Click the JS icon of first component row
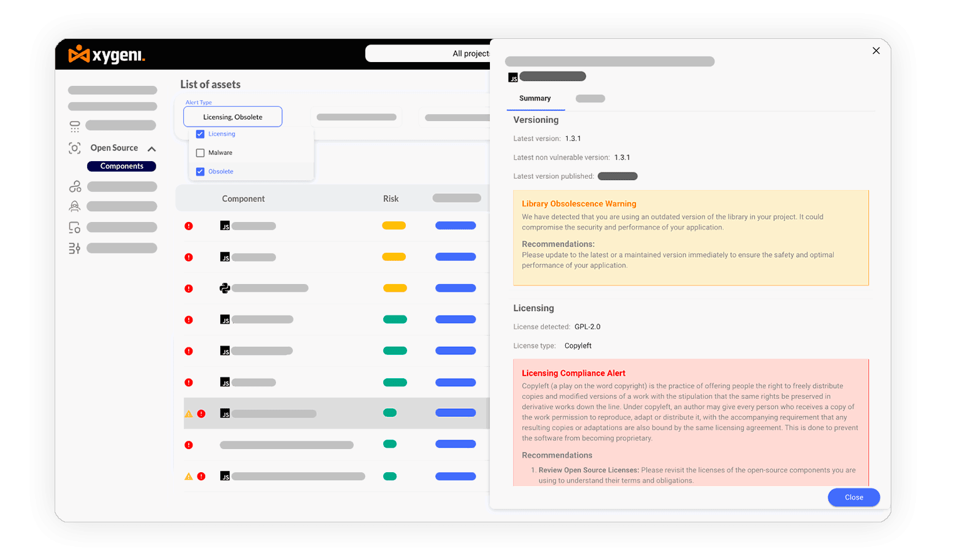Viewport: 966px width, 560px height. [x=225, y=226]
